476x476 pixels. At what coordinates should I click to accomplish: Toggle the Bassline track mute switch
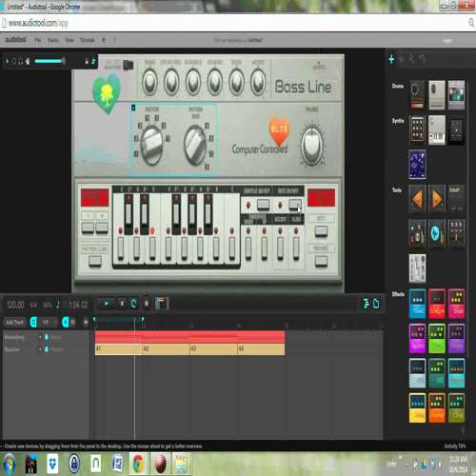(47, 349)
